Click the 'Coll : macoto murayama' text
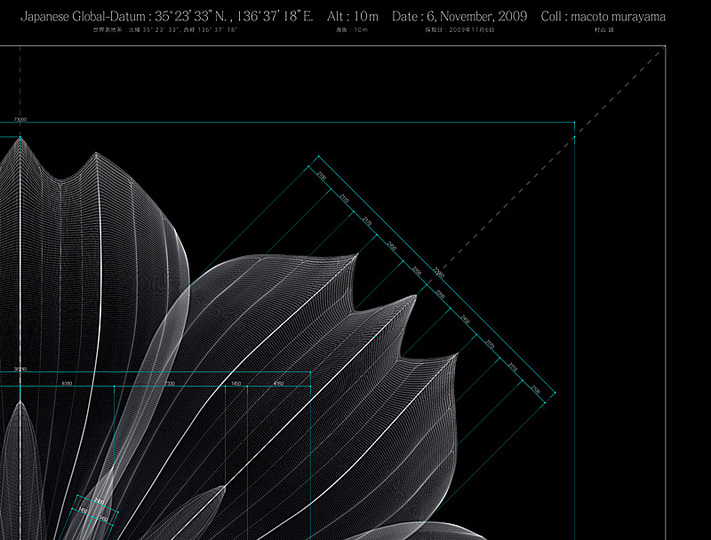This screenshot has width=711, height=540. click(603, 17)
